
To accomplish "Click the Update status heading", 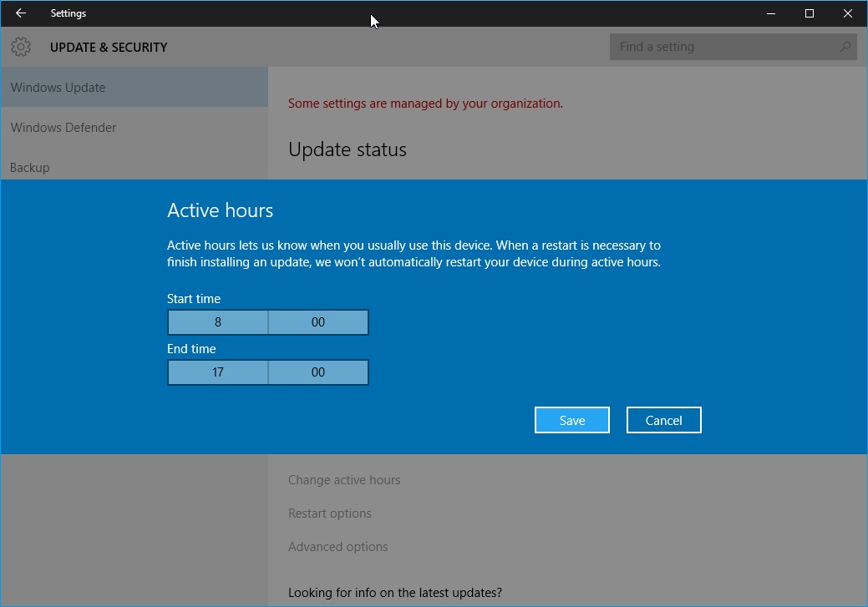I will pos(348,150).
